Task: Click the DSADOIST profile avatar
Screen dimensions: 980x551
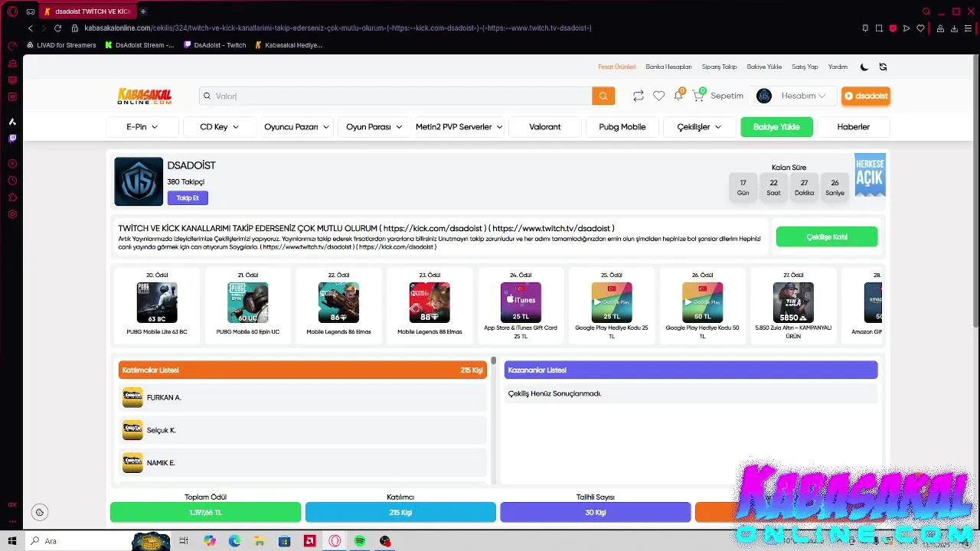Action: (139, 181)
